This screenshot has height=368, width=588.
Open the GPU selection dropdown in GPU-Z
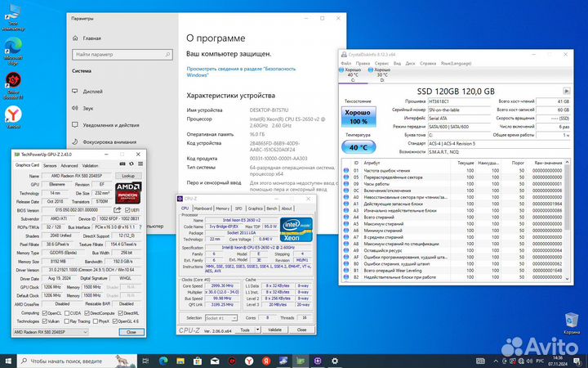coord(51,332)
